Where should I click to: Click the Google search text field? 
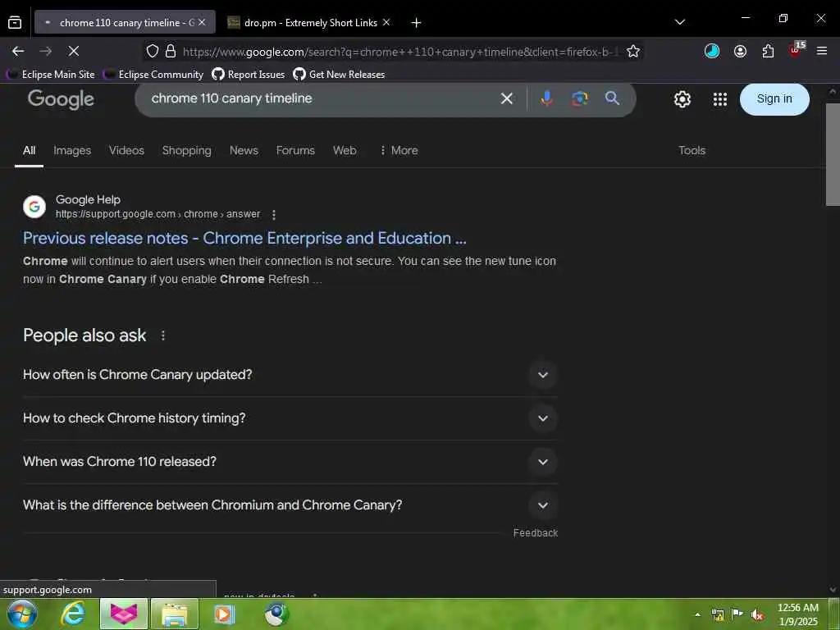(x=322, y=98)
